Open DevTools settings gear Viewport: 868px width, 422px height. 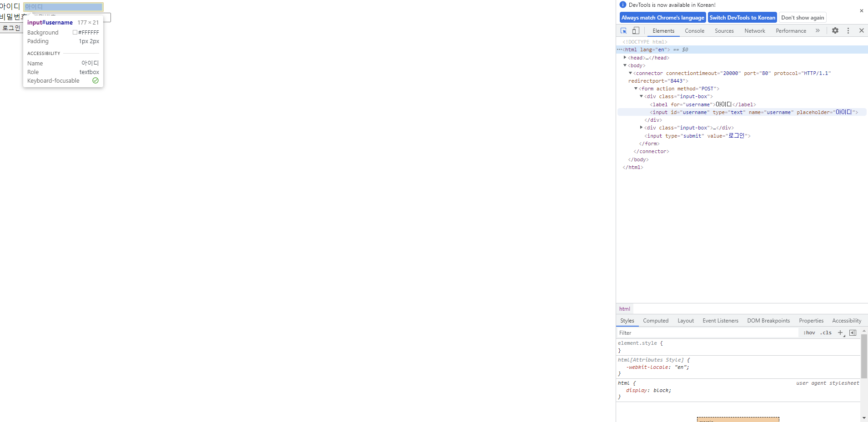[x=835, y=30]
